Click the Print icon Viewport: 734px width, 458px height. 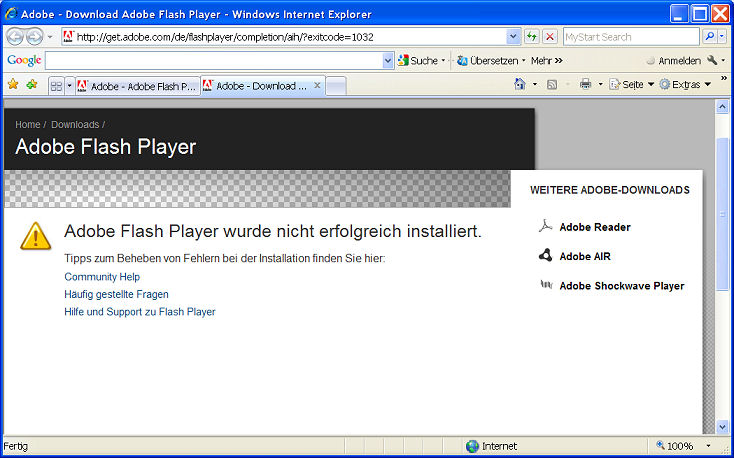pos(585,84)
